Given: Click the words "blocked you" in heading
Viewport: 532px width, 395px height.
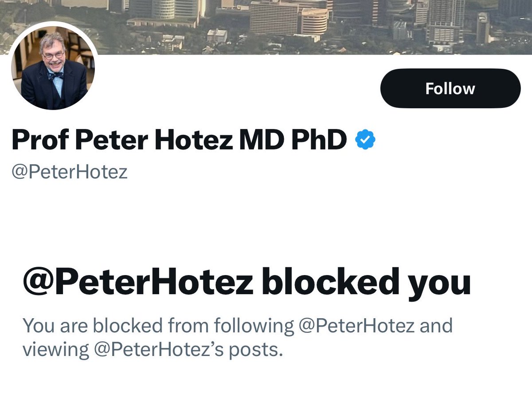Looking at the screenshot, I should pyautogui.click(x=366, y=282).
